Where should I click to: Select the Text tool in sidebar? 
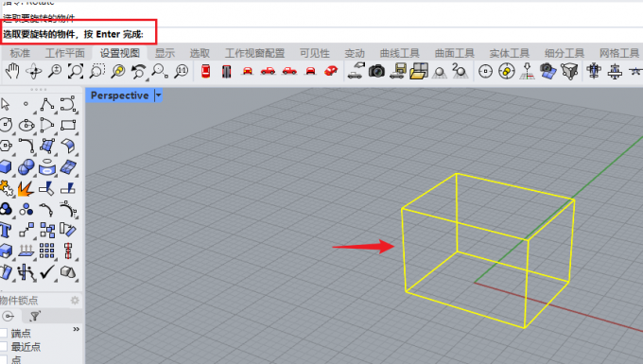pos(6,231)
